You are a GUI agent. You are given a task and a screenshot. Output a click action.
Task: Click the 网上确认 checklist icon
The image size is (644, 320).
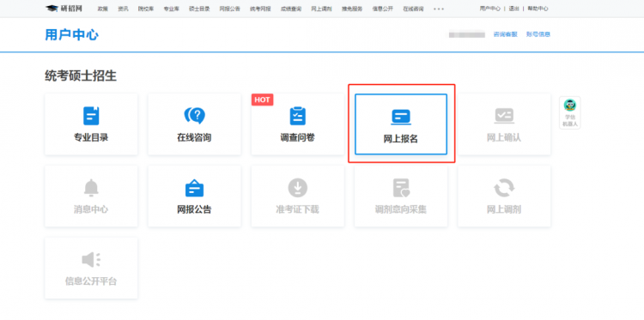(504, 116)
